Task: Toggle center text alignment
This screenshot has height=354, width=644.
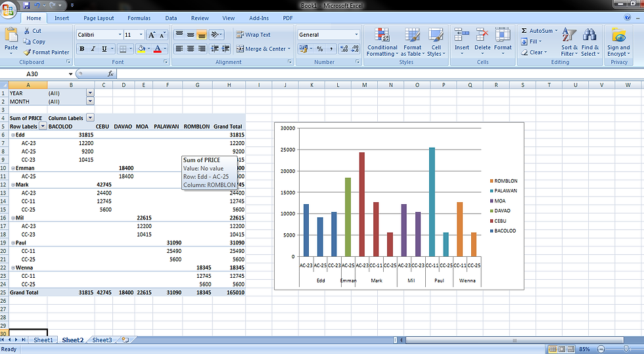Action: [190, 49]
